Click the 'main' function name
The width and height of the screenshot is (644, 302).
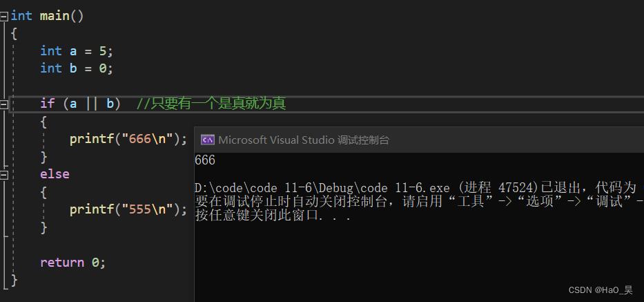(55, 16)
